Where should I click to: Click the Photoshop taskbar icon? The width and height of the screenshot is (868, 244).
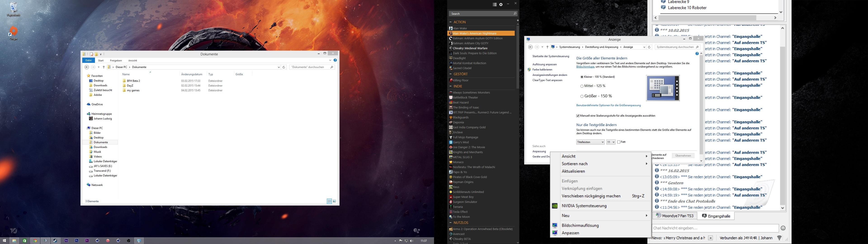coord(77,241)
